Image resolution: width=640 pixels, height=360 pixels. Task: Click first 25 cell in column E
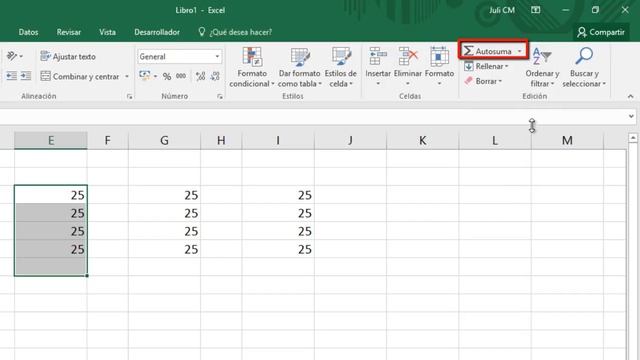click(x=51, y=195)
